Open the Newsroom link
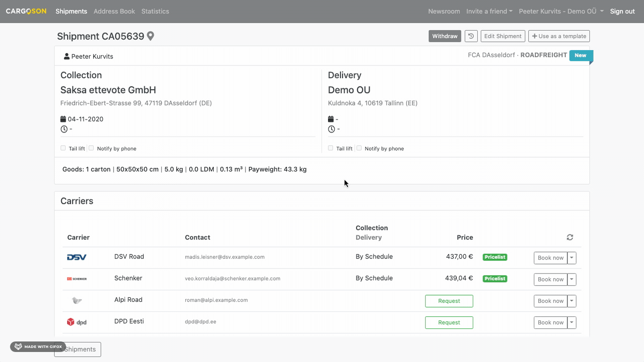Image resolution: width=644 pixels, height=362 pixels. click(x=444, y=11)
